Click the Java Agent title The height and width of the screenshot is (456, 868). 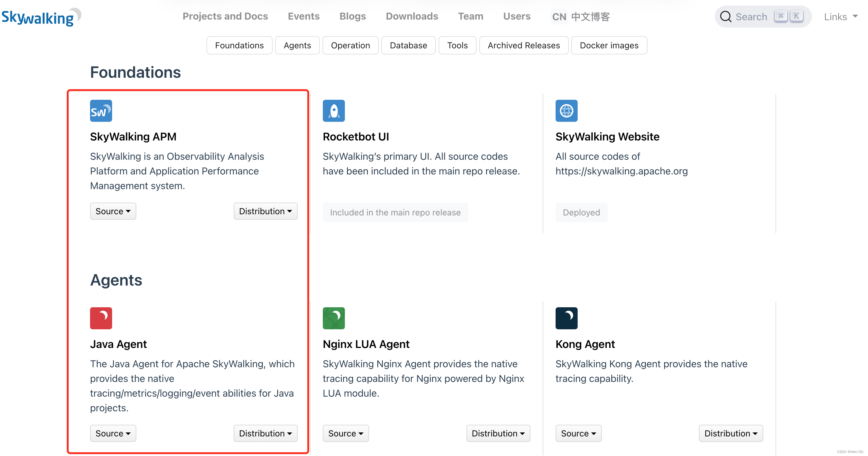pyautogui.click(x=118, y=344)
